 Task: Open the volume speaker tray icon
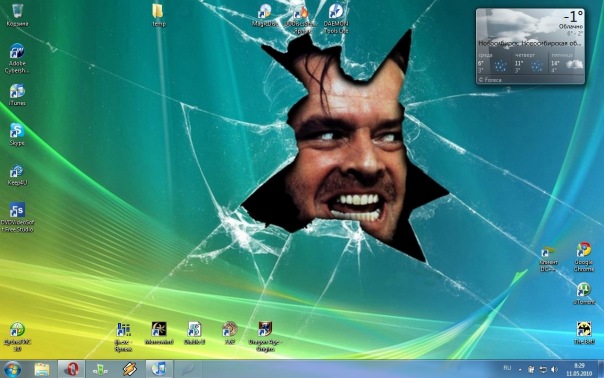554,370
